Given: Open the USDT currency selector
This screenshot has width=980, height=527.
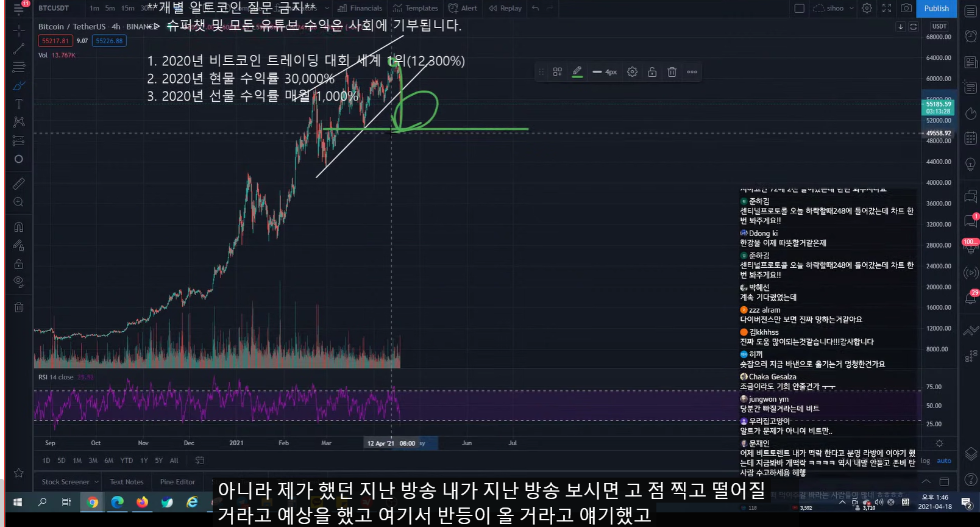Looking at the screenshot, I should pos(939,26).
